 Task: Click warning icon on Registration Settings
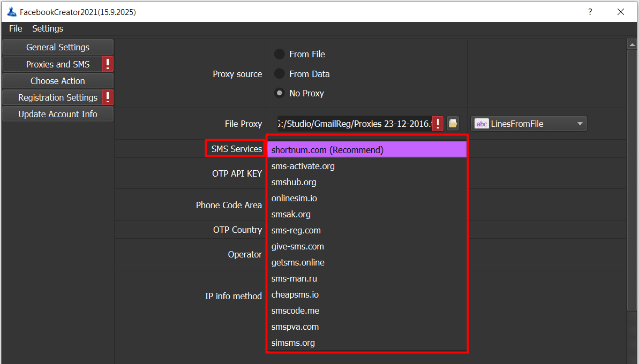click(x=108, y=97)
